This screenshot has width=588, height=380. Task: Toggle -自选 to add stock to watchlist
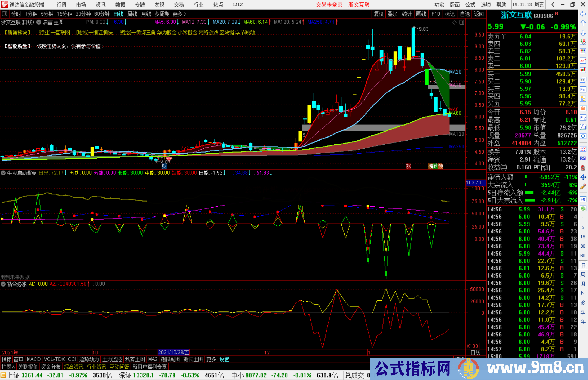pyautogui.click(x=464, y=14)
